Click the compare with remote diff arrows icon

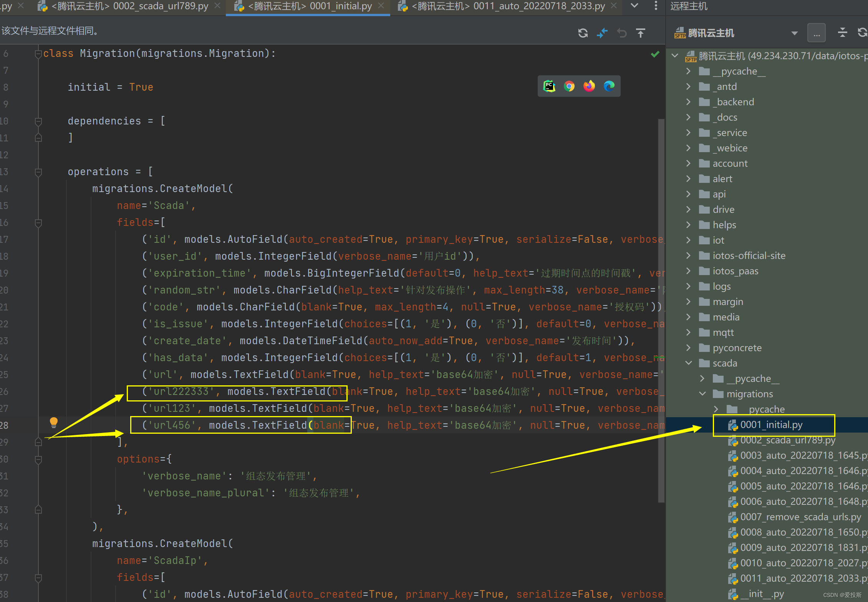(x=602, y=33)
